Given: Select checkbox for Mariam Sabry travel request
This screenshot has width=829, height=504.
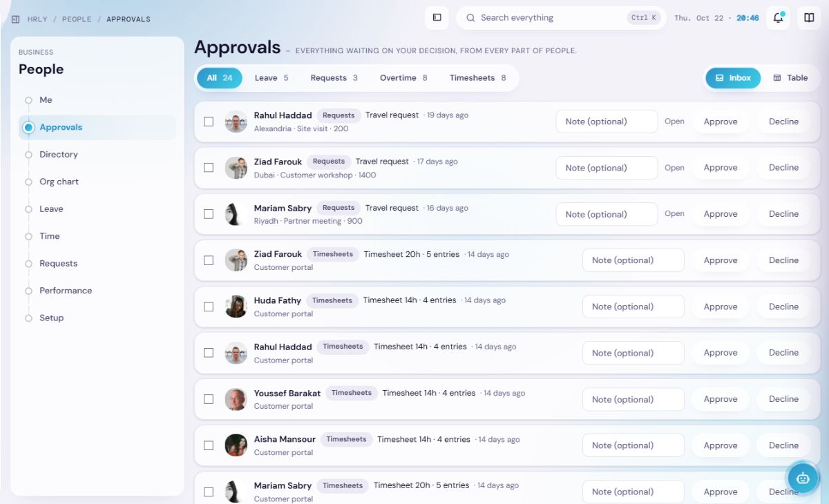Looking at the screenshot, I should [x=209, y=214].
